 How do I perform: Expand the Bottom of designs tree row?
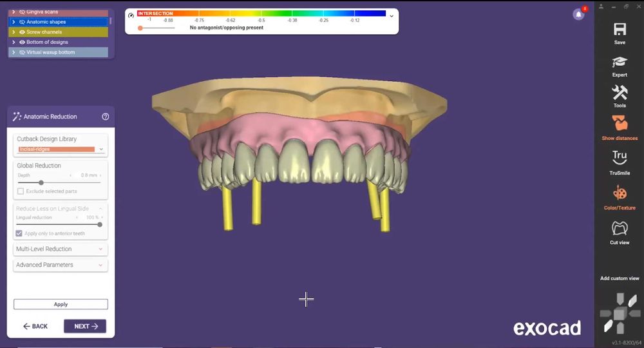click(x=14, y=42)
